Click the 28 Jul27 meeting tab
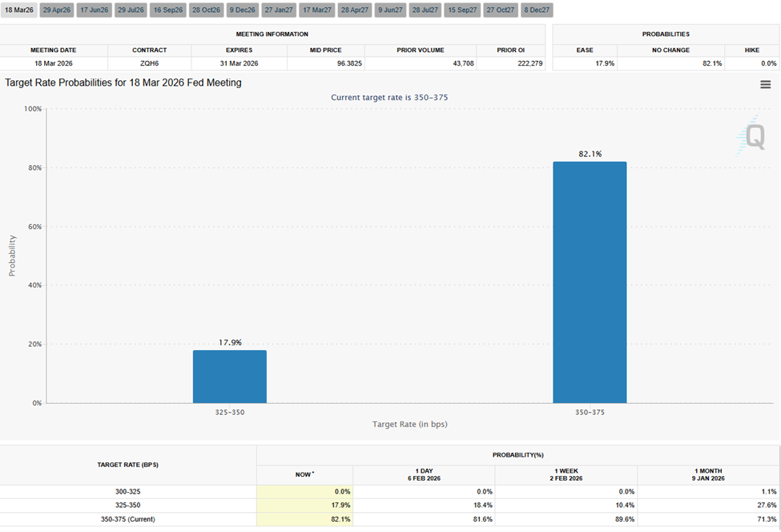This screenshot has height=532, width=781. [425, 11]
